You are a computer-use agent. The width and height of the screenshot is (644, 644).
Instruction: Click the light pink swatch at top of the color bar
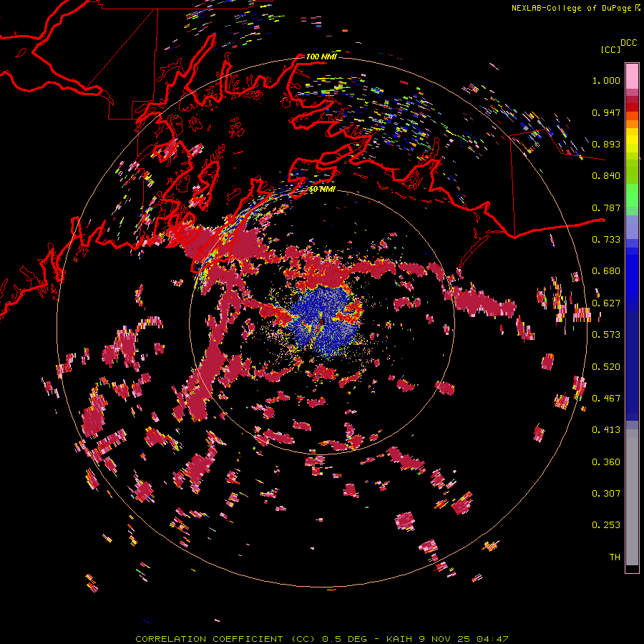(632, 76)
